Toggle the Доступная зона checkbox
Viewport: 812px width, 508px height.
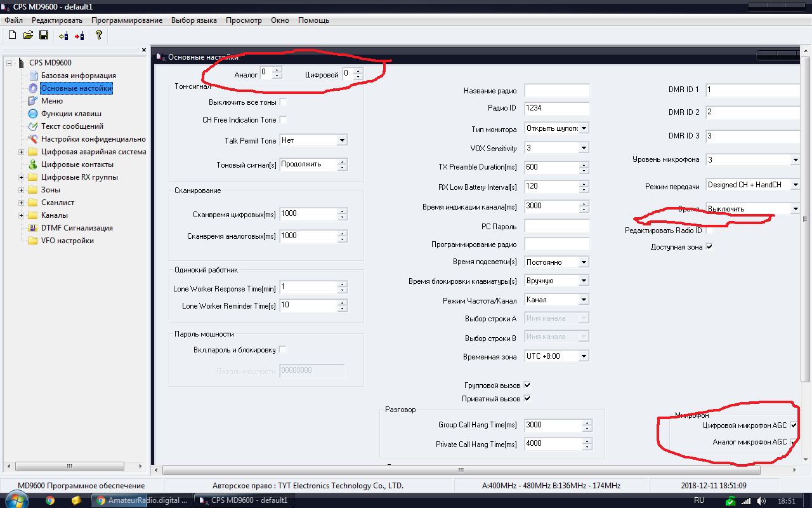pos(709,247)
